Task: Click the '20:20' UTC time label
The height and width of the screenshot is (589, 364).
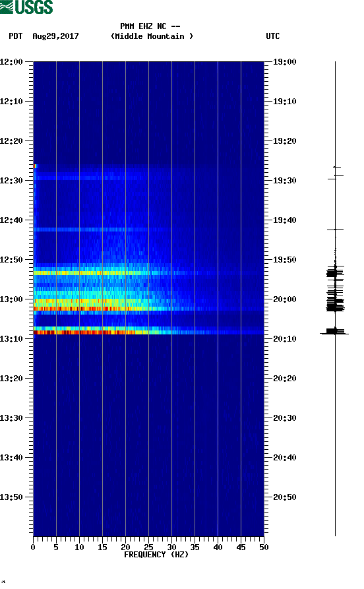Action: (285, 379)
